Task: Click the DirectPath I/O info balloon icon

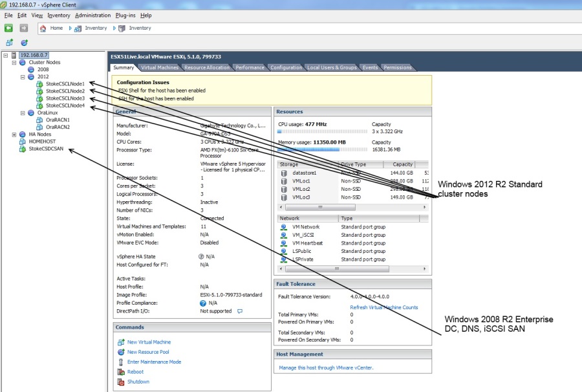Action: point(240,311)
